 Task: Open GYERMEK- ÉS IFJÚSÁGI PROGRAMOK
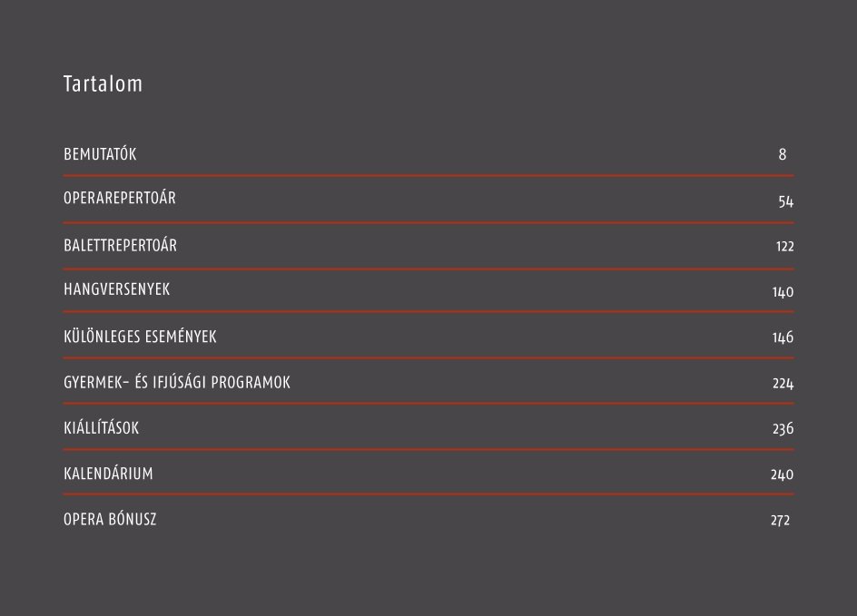point(177,382)
